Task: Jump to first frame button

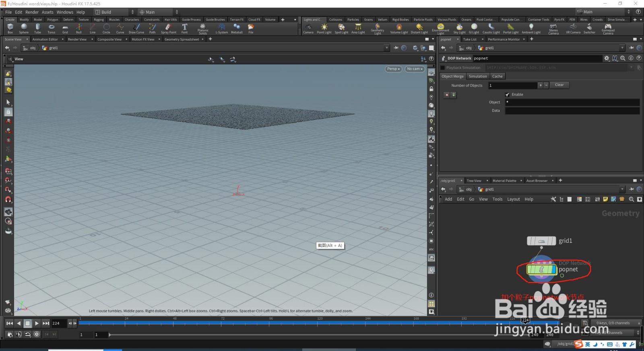Action: point(10,323)
